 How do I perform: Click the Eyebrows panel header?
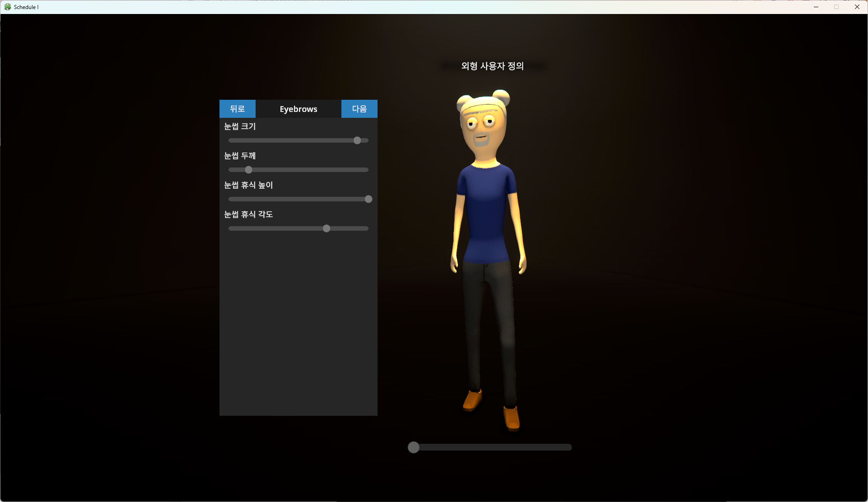click(x=298, y=109)
